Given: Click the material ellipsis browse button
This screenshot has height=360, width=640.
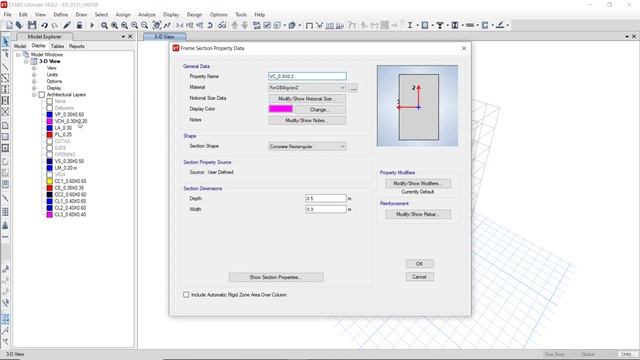Looking at the screenshot, I should click(353, 88).
